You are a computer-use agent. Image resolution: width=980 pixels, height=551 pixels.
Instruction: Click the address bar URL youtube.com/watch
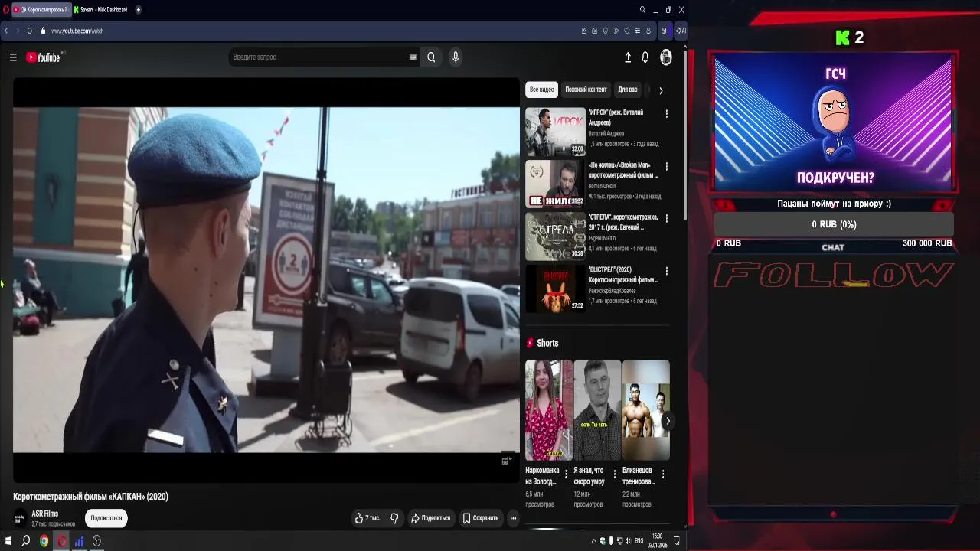click(77, 31)
